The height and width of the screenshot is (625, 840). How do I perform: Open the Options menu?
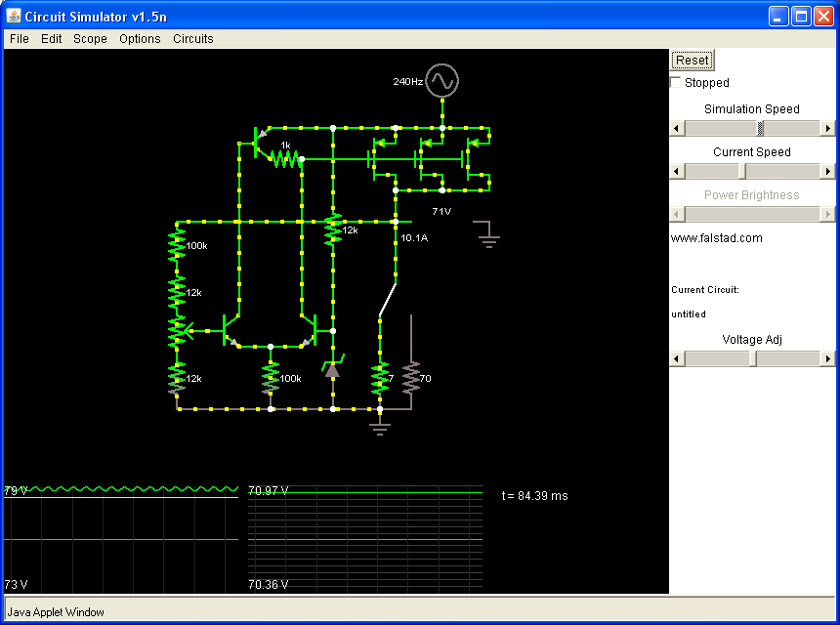[x=140, y=38]
